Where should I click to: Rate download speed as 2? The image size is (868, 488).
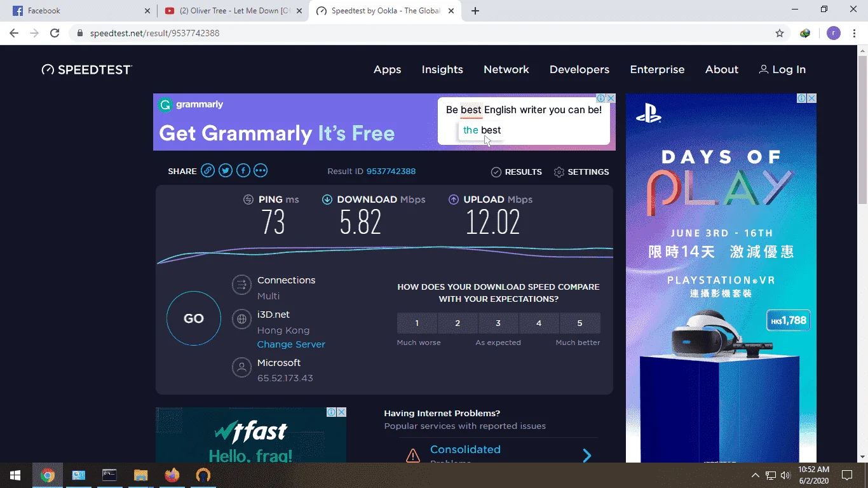tap(458, 323)
